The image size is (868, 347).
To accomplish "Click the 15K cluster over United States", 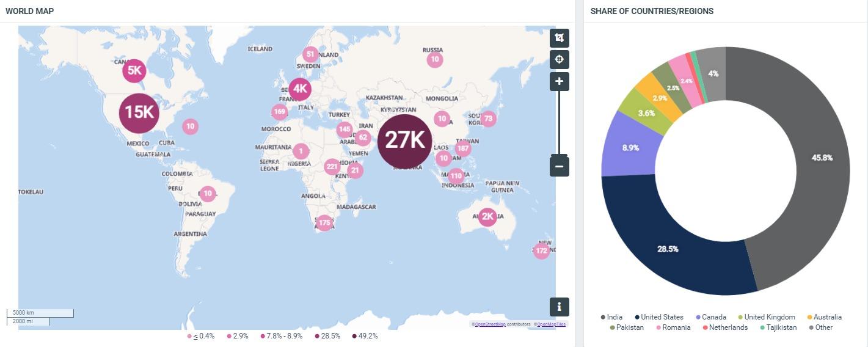I will [139, 113].
